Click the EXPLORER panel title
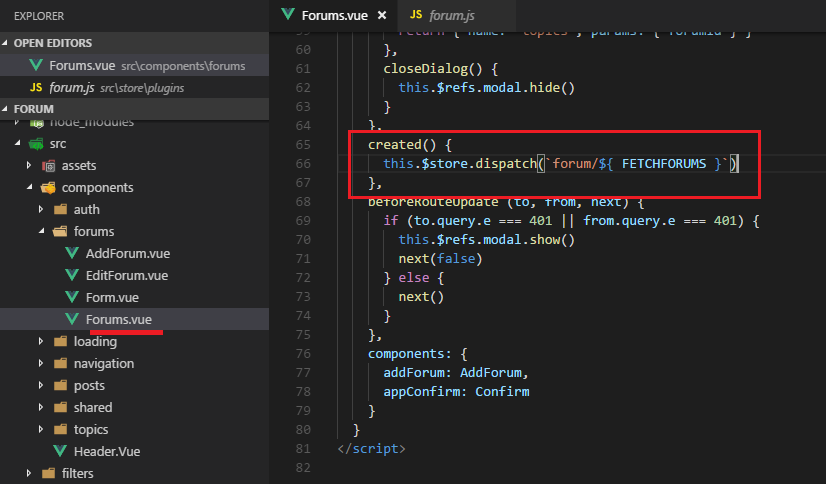Viewport: 826px width, 484px height. point(39,16)
